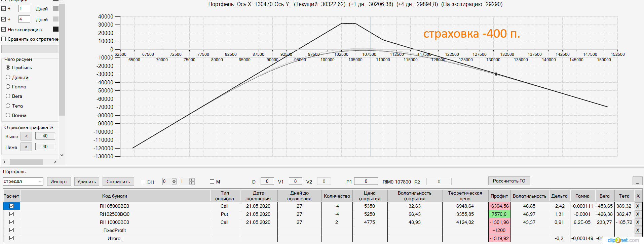Click the 'Рассчитать ГО' button
Image resolution: width=644 pixels, height=244 pixels.
[x=509, y=181]
